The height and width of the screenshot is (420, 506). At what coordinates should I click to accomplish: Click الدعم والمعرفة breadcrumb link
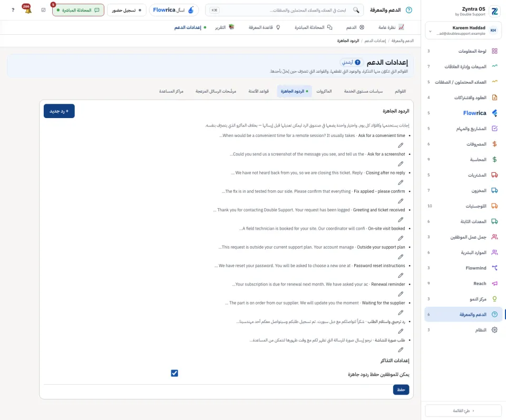[x=402, y=41]
